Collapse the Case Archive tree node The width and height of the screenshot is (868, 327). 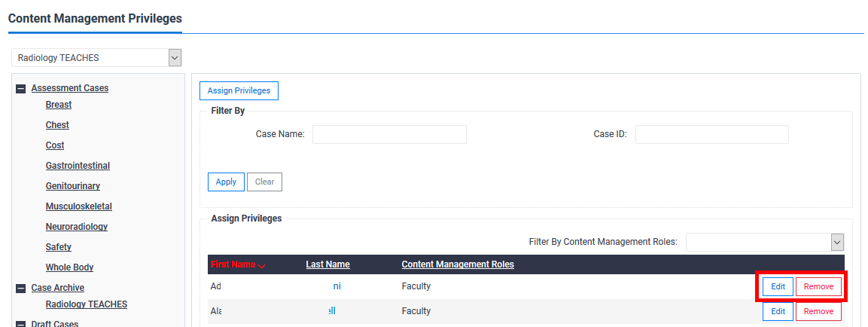(x=21, y=289)
